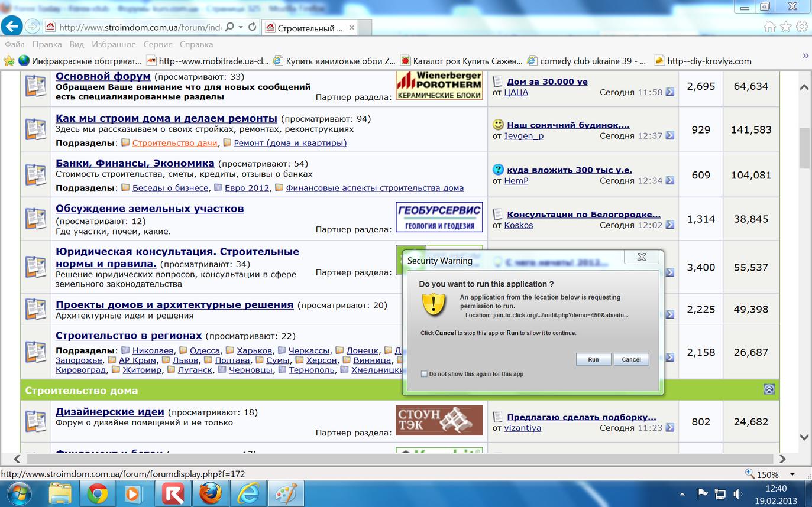This screenshot has height=507, width=812.
Task: Open user profile HemP
Action: pos(516,181)
